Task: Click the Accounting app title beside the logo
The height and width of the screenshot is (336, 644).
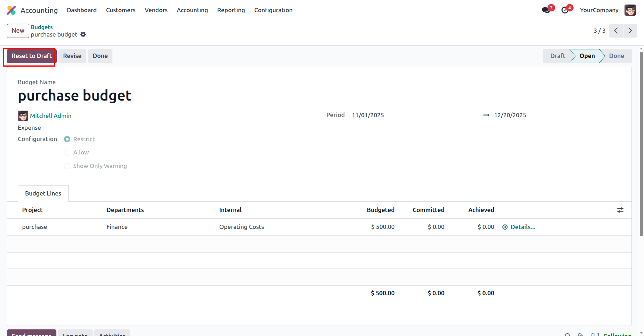Action: 39,10
